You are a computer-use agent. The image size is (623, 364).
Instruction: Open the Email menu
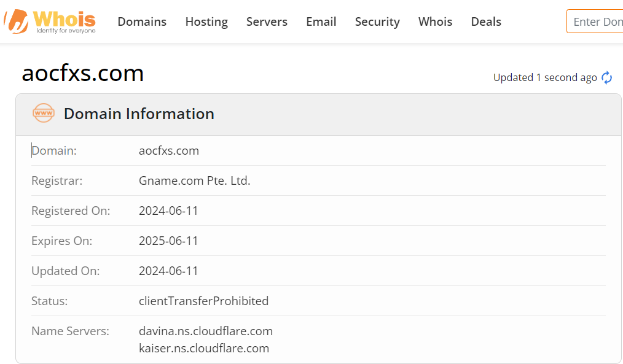pos(321,21)
